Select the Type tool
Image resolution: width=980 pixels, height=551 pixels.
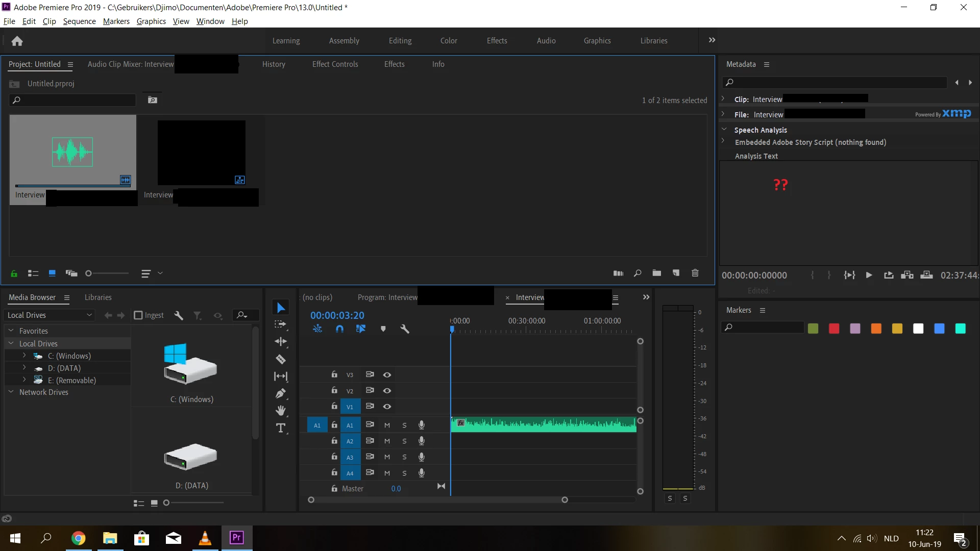281,428
